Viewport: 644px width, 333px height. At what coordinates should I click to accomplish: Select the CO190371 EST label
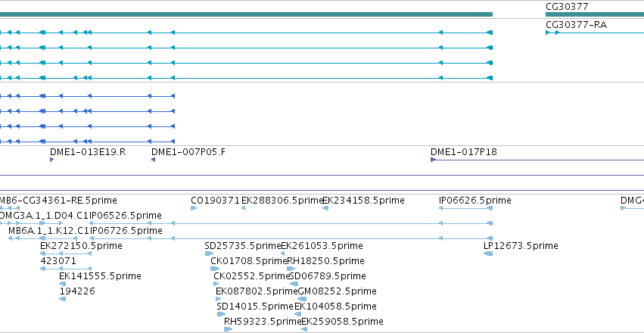[215, 201]
